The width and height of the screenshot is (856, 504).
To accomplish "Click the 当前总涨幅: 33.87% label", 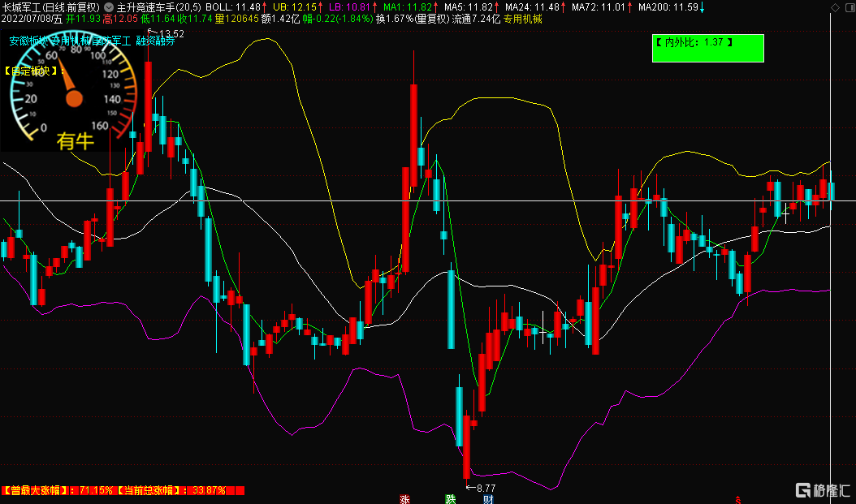I will pyautogui.click(x=172, y=490).
